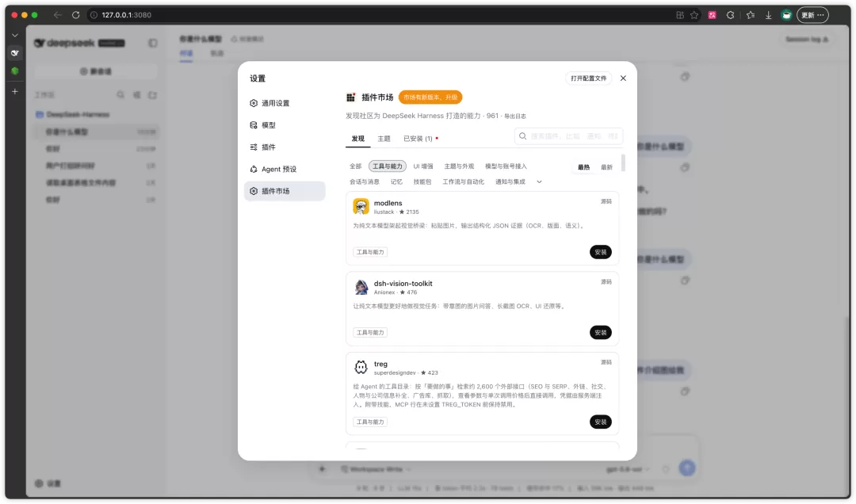Click the 工具与能力 tag on the dsh-vision-toolkit card

point(370,333)
